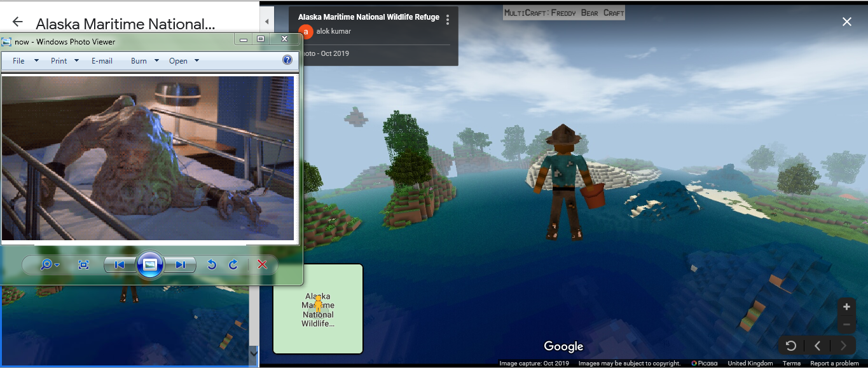Click the magnifier zoom icon in Photo Viewer
Image resolution: width=868 pixels, height=368 pixels.
click(46, 264)
